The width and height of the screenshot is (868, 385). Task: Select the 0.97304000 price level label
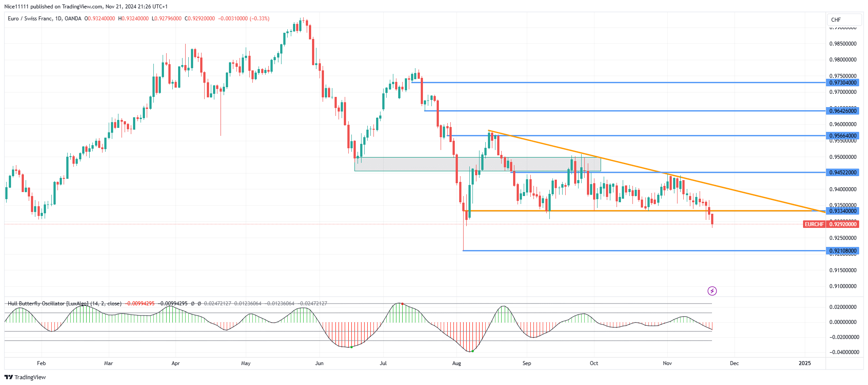click(x=842, y=83)
